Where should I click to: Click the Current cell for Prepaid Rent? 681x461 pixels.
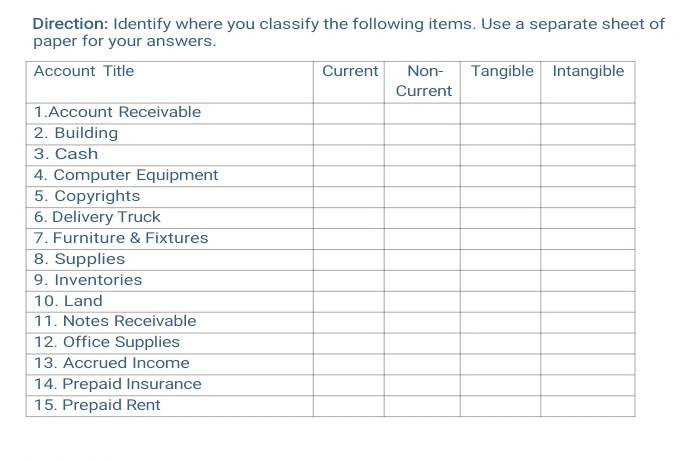pos(348,405)
